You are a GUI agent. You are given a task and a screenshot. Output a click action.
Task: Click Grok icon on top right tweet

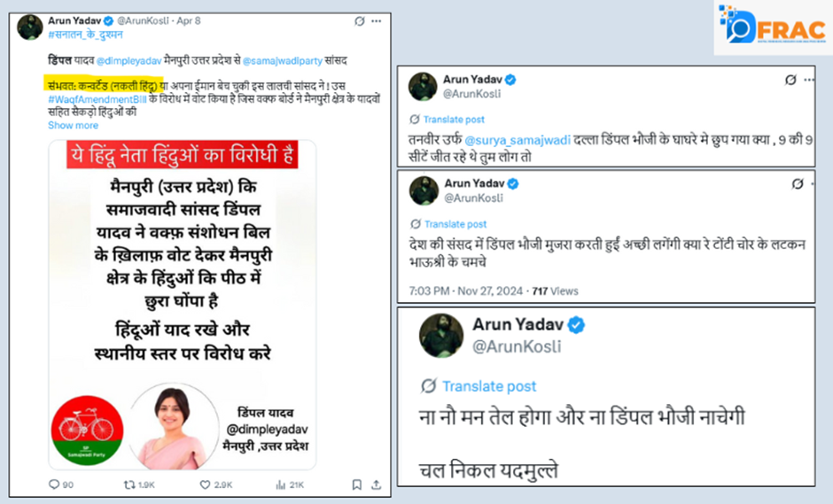pyautogui.click(x=790, y=80)
